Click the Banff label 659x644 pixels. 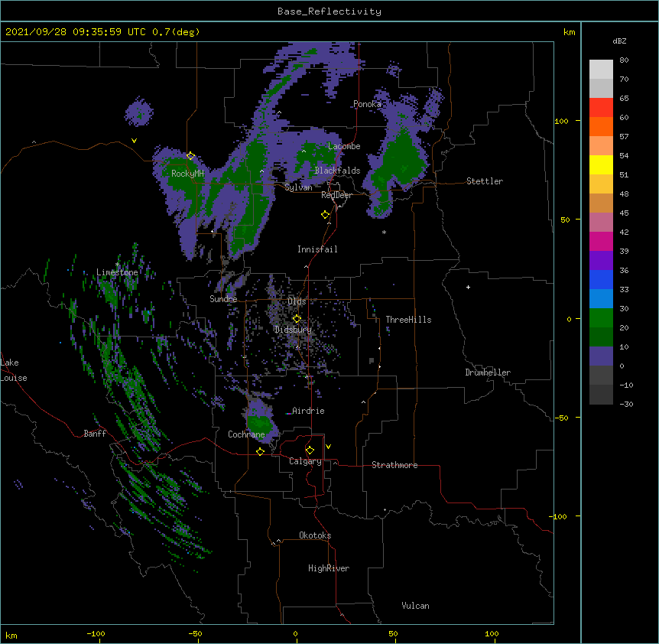click(x=95, y=434)
